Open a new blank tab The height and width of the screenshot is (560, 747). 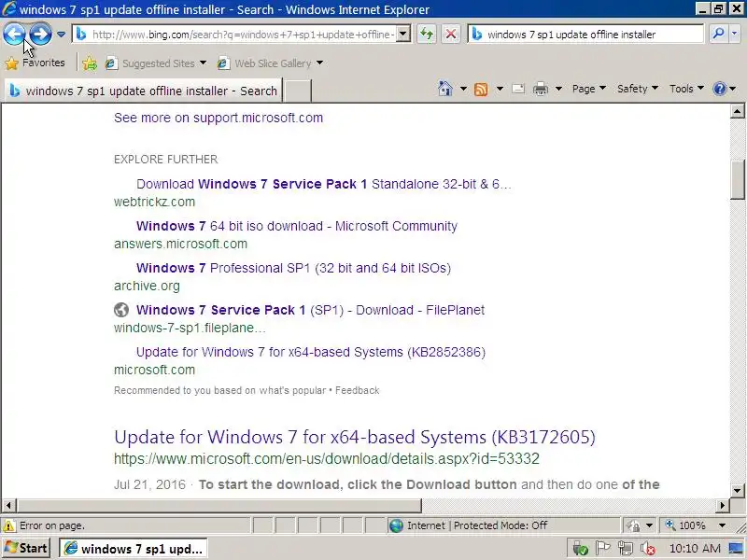coord(298,91)
